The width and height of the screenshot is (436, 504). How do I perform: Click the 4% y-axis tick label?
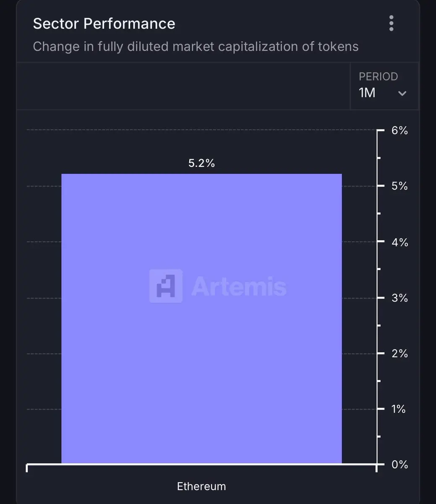pyautogui.click(x=399, y=242)
